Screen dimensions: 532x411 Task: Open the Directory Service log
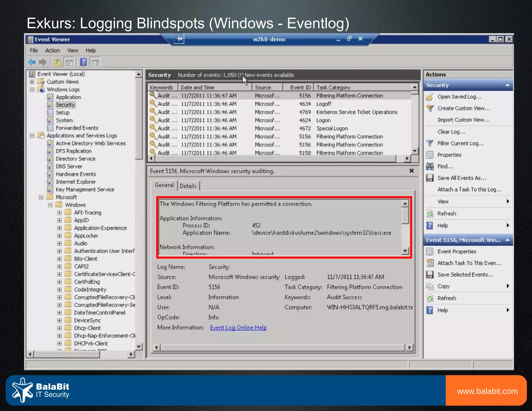[75, 159]
